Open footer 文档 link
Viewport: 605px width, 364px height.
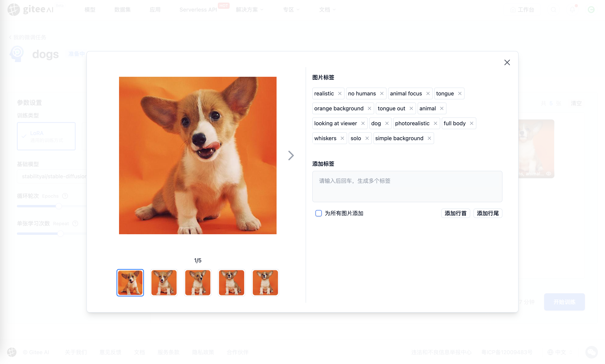coord(139,352)
